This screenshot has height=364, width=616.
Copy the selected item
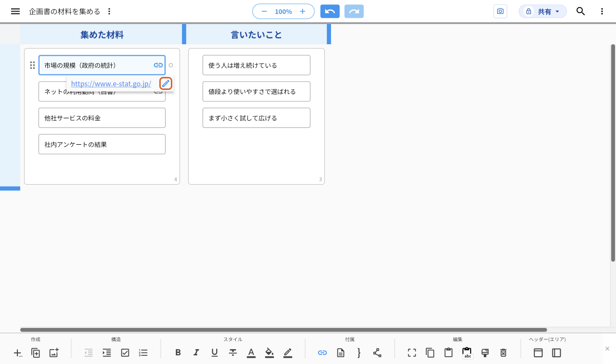click(x=430, y=353)
